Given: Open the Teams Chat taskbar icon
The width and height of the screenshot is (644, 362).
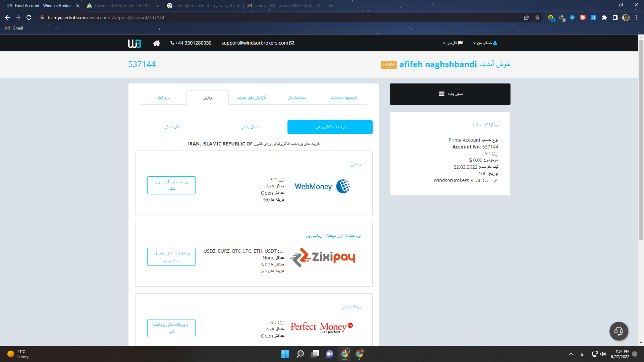Looking at the screenshot, I should click(330, 354).
